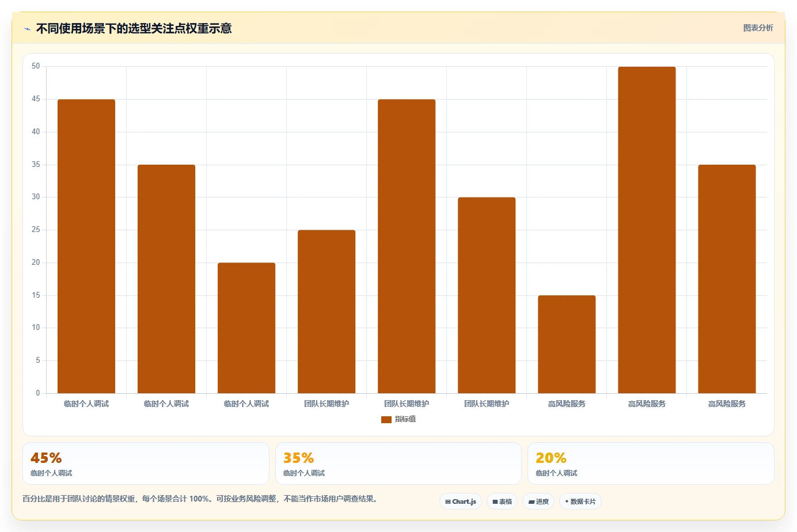
Task: Click the y-axis tick label 5
Action: pos(38,360)
